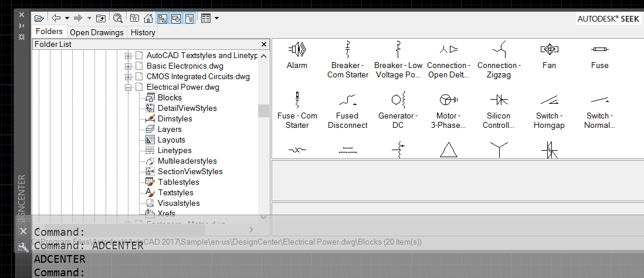Switch to the Open Drawings tab
644x278 pixels.
coord(97,32)
